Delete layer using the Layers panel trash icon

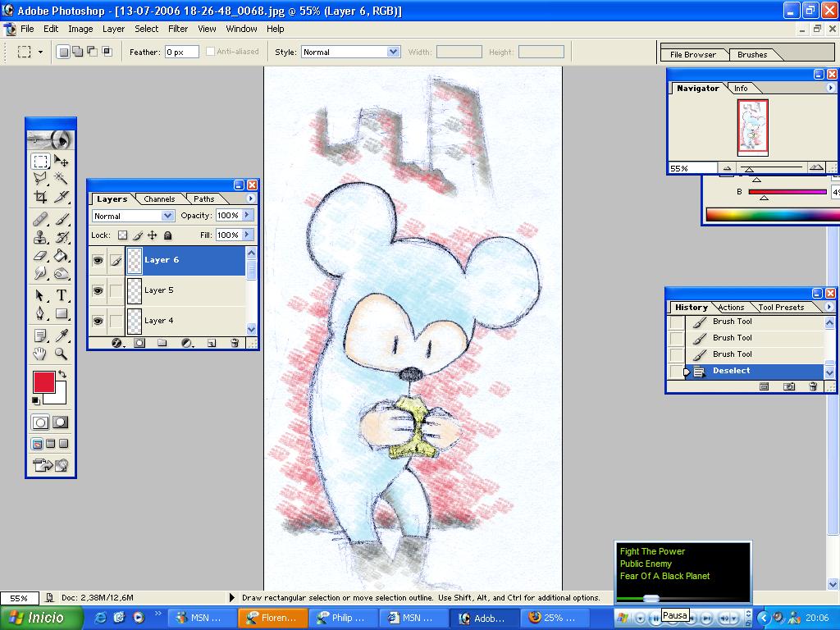click(x=235, y=343)
